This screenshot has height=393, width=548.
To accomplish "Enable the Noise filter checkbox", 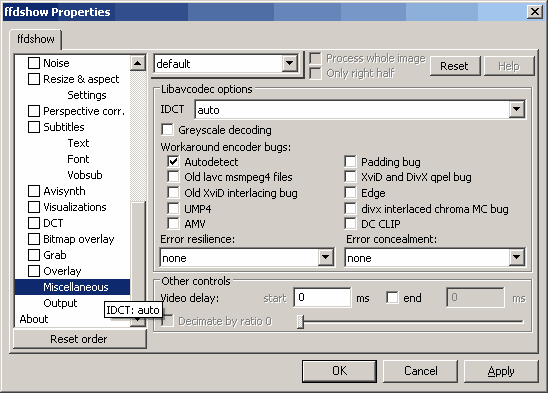I will coord(34,63).
